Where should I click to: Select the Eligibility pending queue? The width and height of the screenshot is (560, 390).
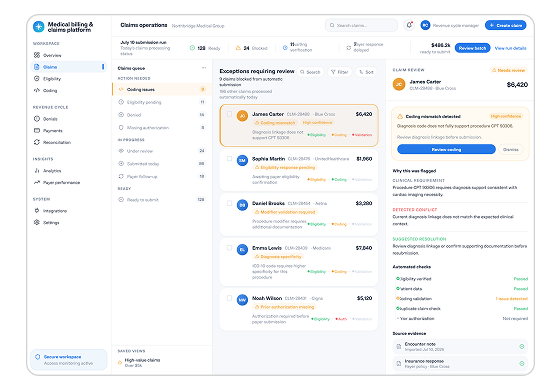(x=162, y=102)
